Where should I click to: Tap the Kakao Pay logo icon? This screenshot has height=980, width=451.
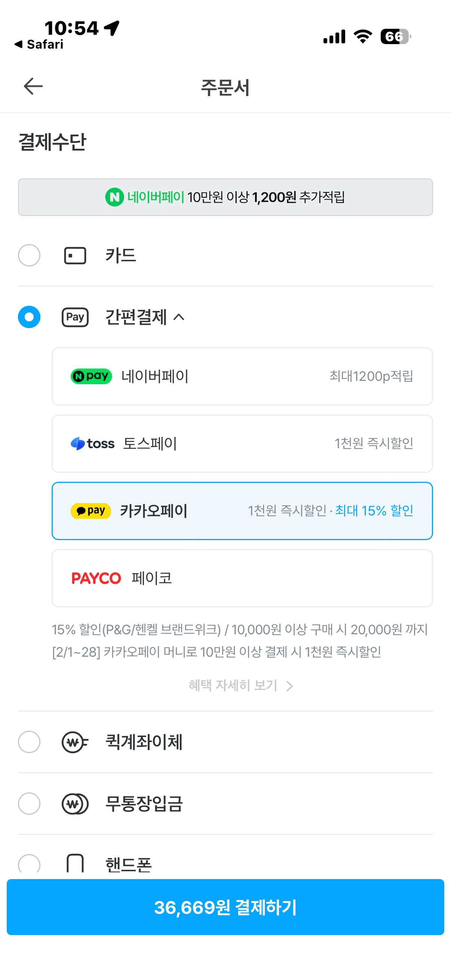tap(91, 511)
